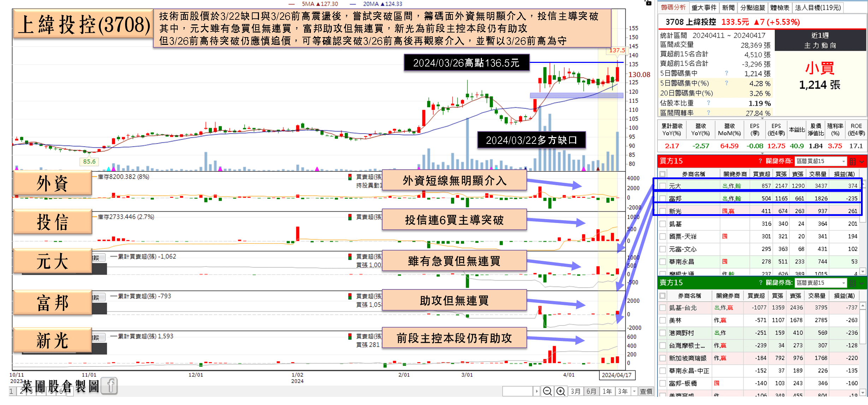Click the 富邦-板橋 seller row name

click(x=683, y=383)
